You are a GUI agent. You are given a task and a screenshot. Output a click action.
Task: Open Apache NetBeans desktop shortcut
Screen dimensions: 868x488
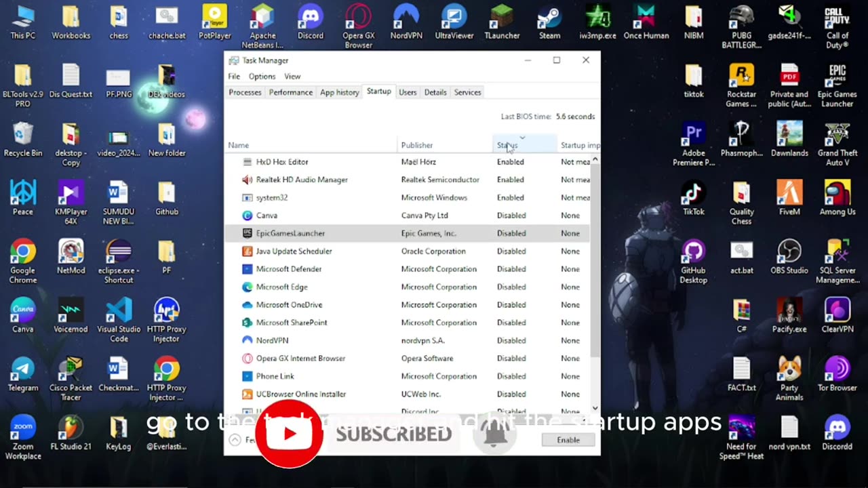click(x=262, y=26)
